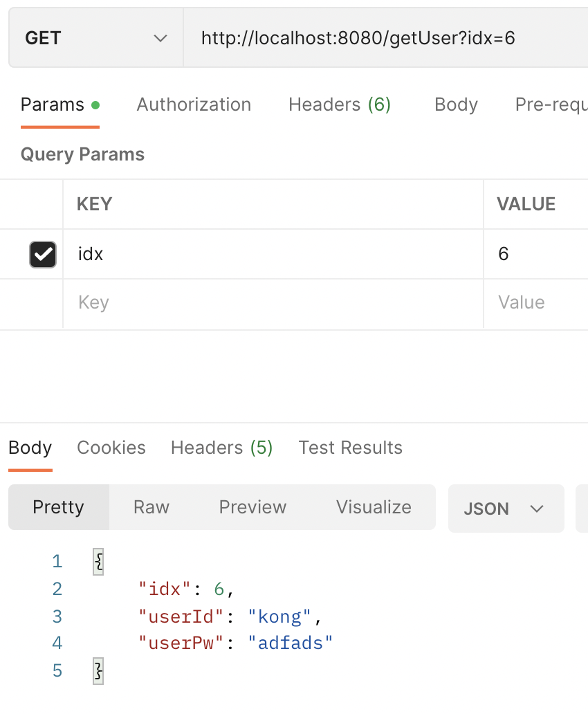The image size is (588, 714).
Task: Open response Headers (5) tab
Action: [x=222, y=448]
